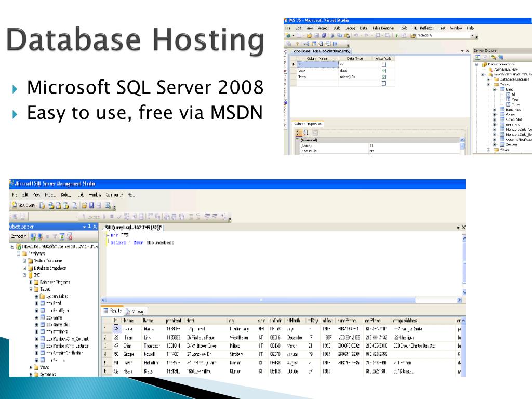532x399 pixels.
Task: Open the Visual Studio Help menu
Action: tap(470, 28)
